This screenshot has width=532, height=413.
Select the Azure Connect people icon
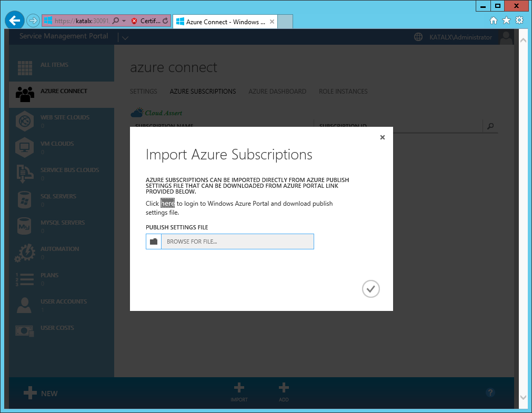[25, 94]
